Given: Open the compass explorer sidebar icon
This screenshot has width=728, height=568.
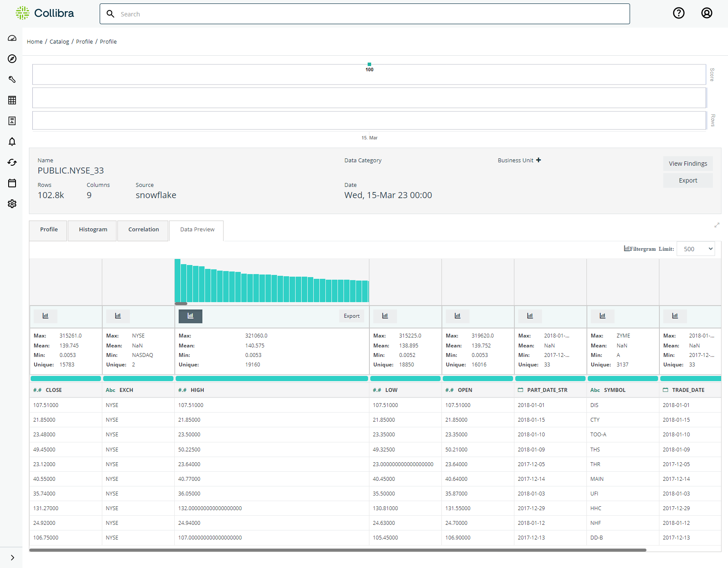Looking at the screenshot, I should coord(12,59).
